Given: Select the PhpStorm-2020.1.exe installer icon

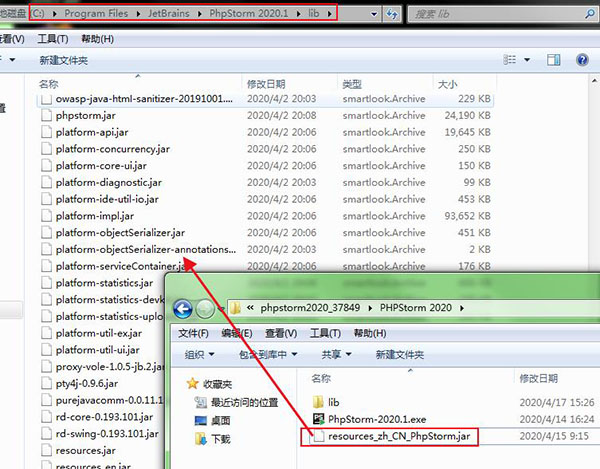Looking at the screenshot, I should (319, 419).
